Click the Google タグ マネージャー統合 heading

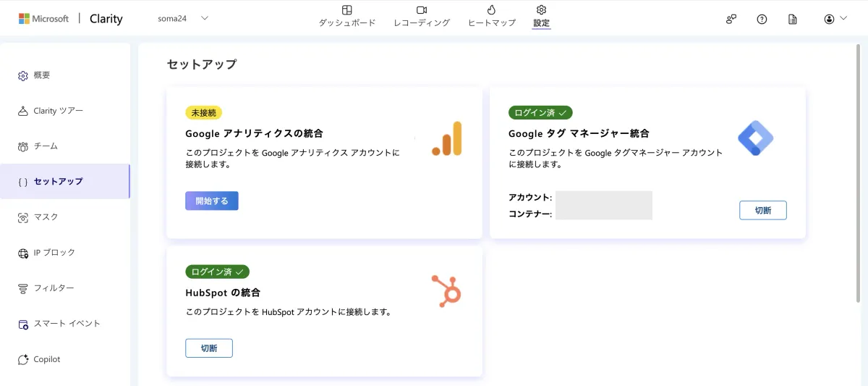click(x=579, y=133)
